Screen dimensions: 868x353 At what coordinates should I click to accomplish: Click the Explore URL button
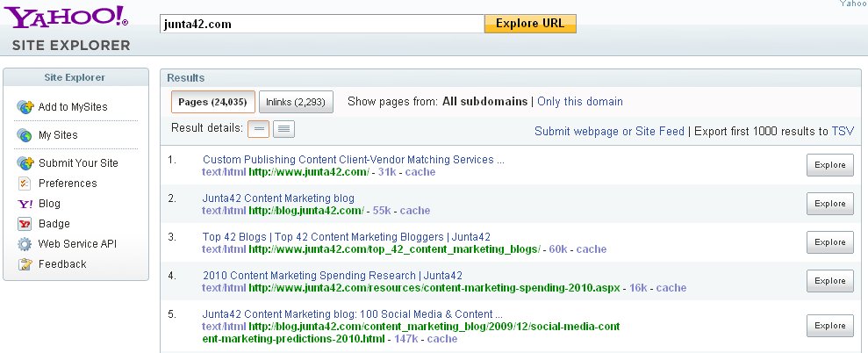pyautogui.click(x=530, y=24)
